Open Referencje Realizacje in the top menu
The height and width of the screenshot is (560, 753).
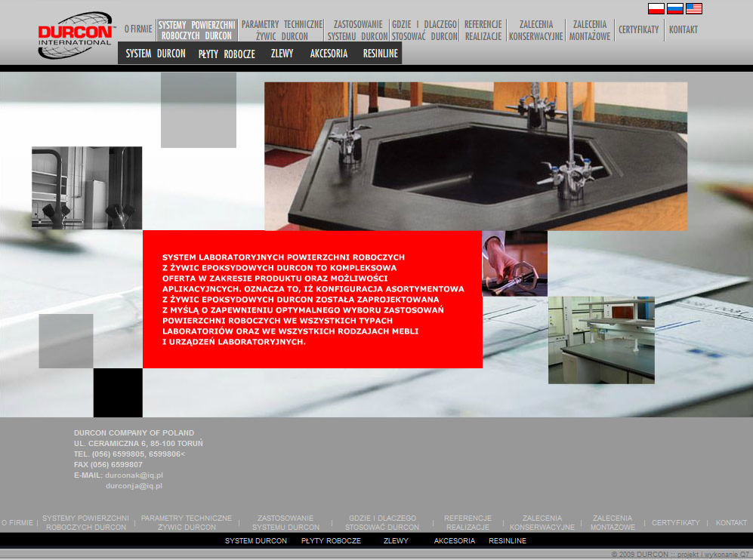[483, 30]
